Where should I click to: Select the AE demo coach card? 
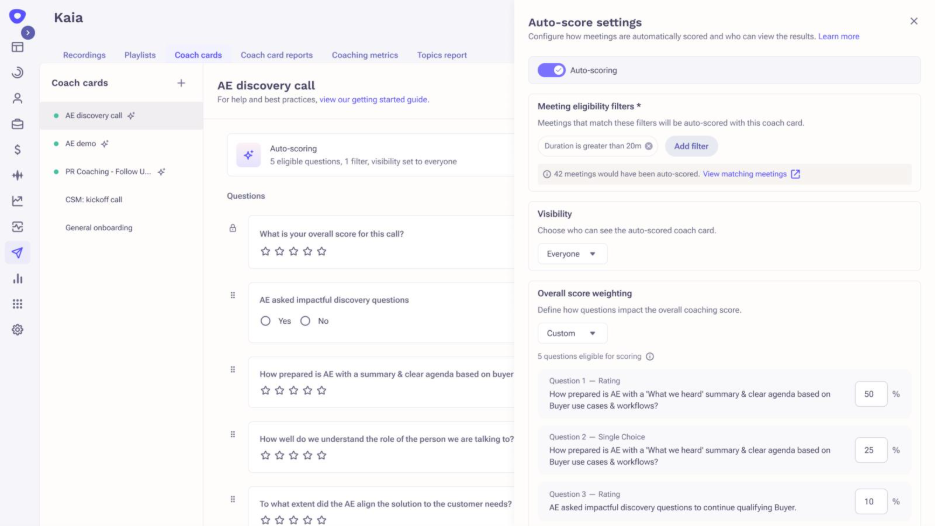(121, 143)
